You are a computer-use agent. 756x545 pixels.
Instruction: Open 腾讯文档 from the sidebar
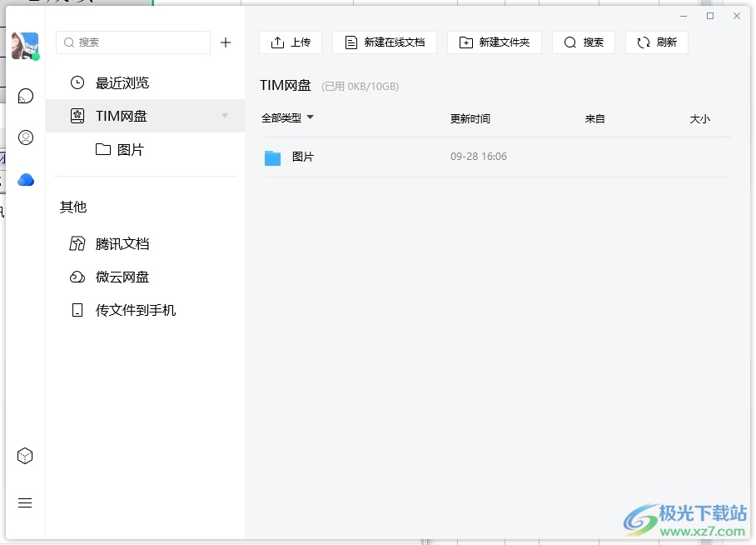122,243
